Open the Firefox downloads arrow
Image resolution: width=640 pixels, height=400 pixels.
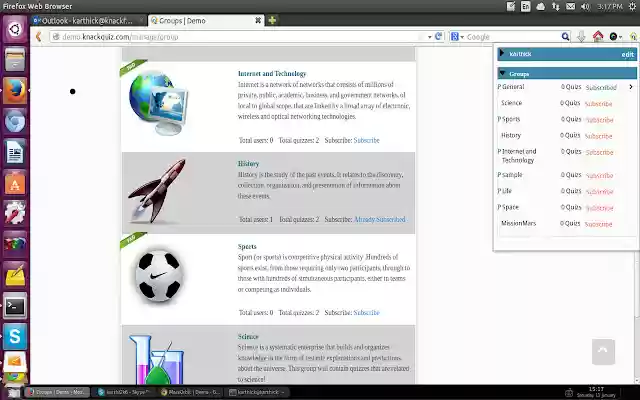[581, 37]
